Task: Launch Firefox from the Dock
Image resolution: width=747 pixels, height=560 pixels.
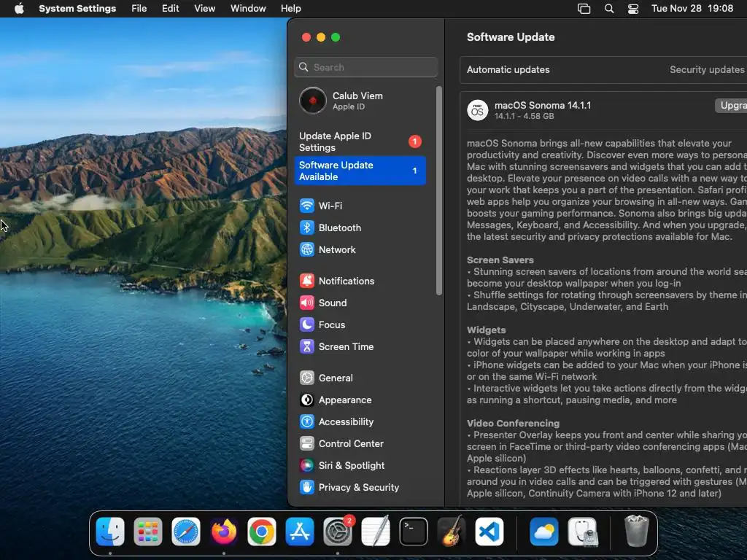Action: [224, 532]
